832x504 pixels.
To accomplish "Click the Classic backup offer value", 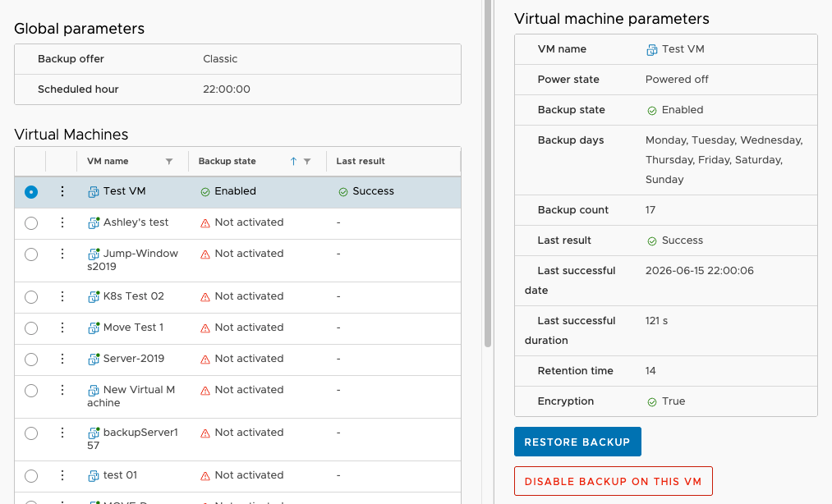I will click(x=220, y=59).
